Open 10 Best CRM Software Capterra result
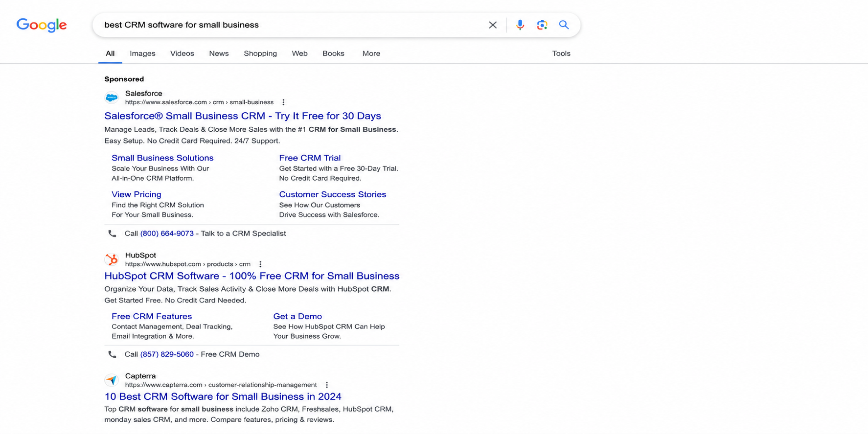The image size is (868, 434). coord(223,397)
